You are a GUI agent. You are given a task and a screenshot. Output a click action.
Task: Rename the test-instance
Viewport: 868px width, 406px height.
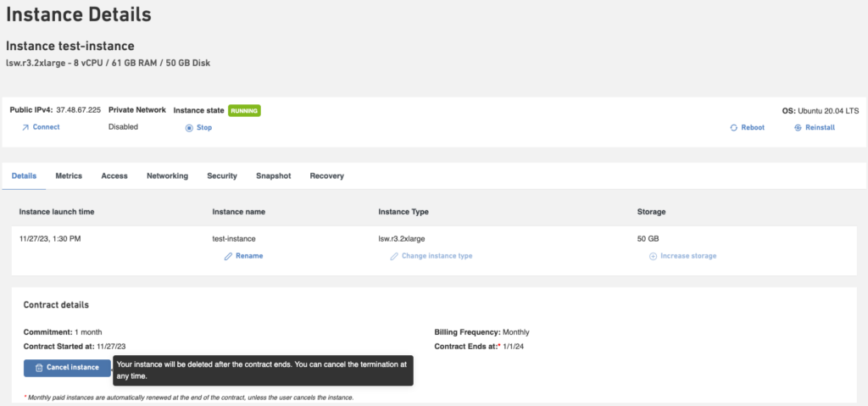(243, 257)
